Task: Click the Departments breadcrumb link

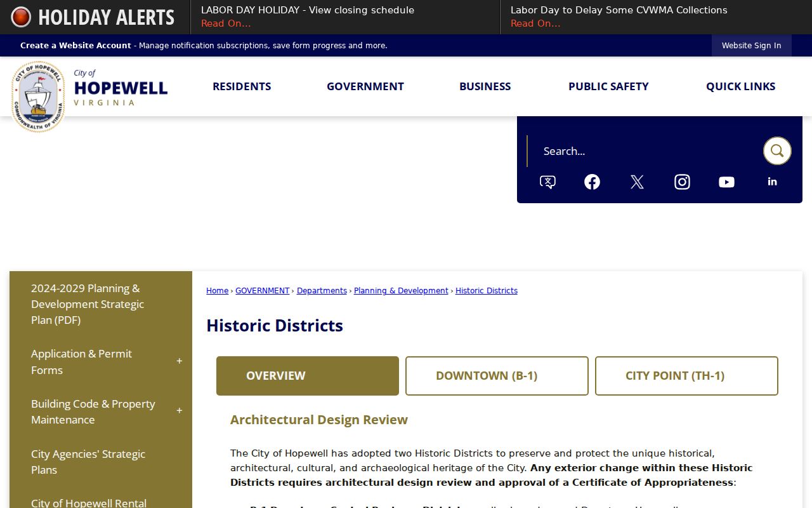Action: point(322,291)
